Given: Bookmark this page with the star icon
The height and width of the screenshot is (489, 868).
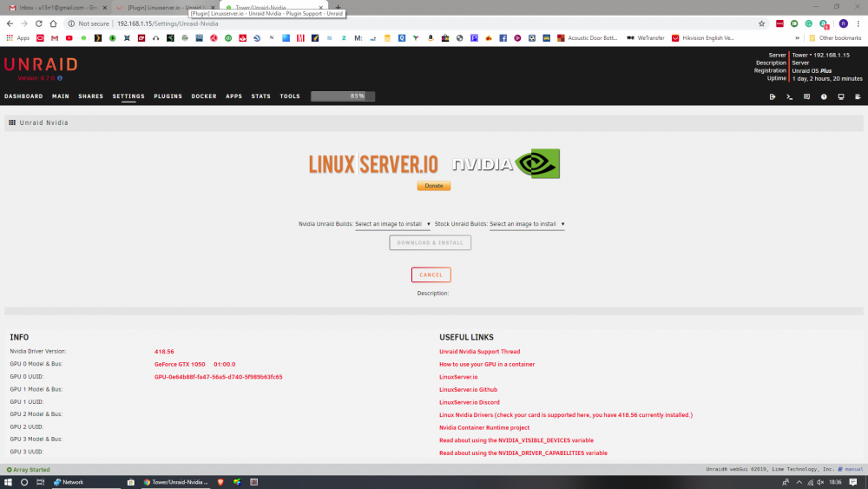Looking at the screenshot, I should [762, 23].
